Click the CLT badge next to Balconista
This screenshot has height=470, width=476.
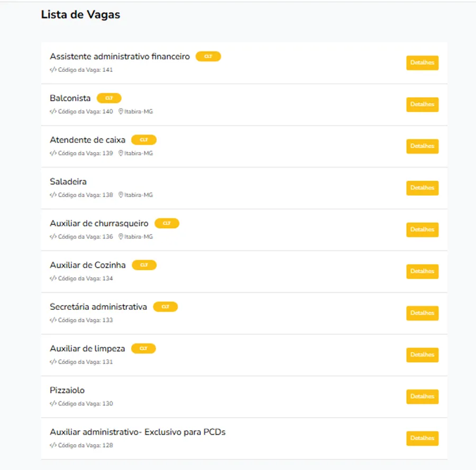[109, 98]
